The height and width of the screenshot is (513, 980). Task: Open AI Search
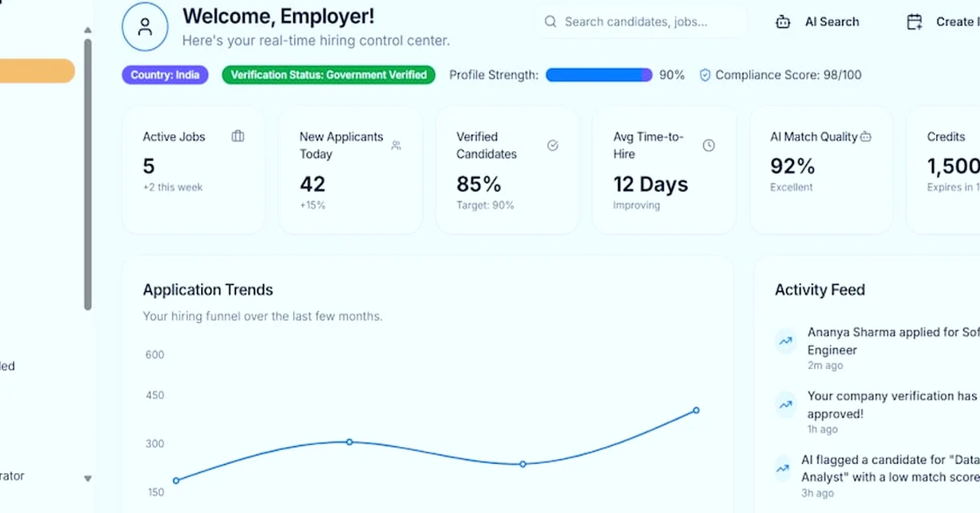[817, 22]
